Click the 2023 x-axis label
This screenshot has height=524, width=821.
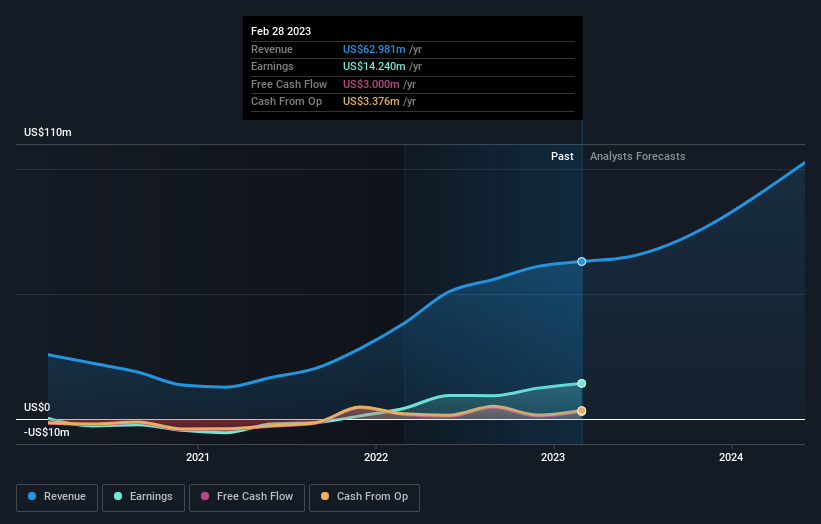pyautogui.click(x=553, y=457)
